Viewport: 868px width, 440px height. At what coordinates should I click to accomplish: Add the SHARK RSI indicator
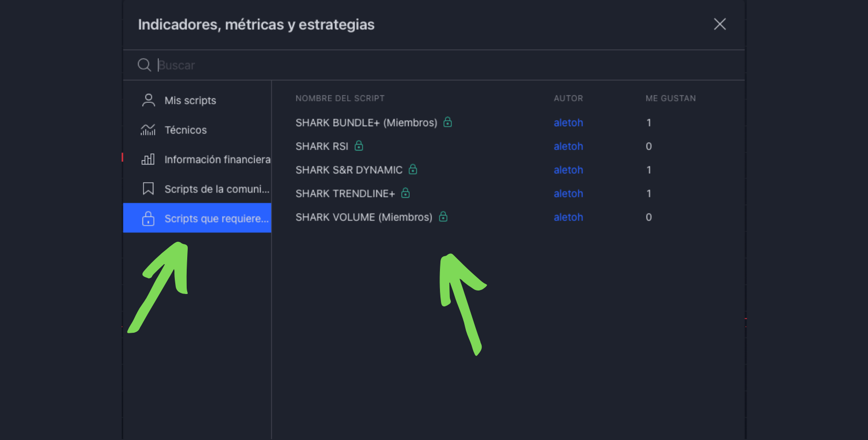tap(322, 147)
